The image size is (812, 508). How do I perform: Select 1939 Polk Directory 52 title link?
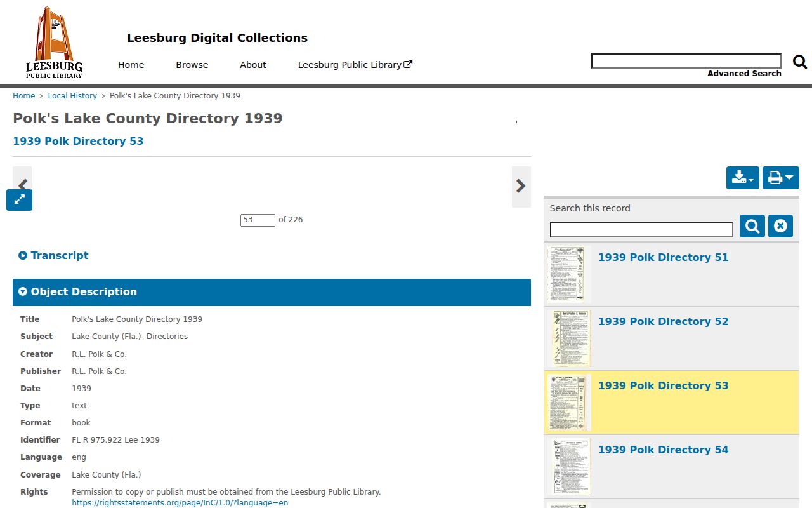(663, 321)
